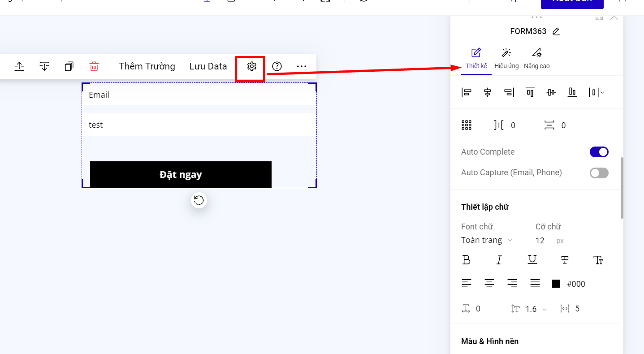This screenshot has width=644, height=354.
Task: Expand the distribute spacing dropdown arrow
Action: coord(602,92)
